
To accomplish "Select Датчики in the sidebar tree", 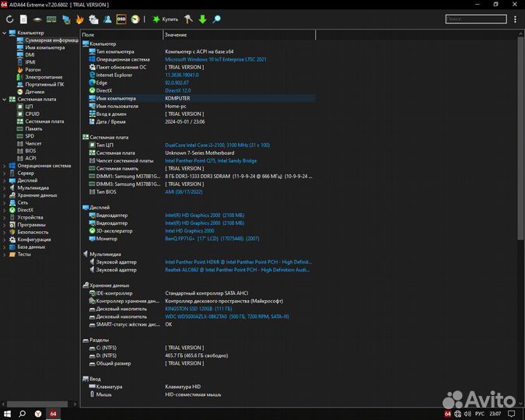I will tap(34, 92).
